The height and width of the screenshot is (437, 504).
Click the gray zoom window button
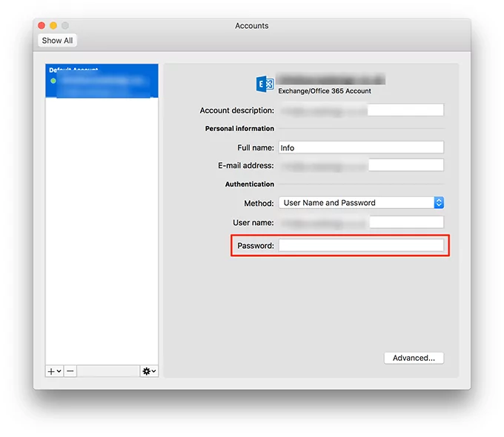tap(65, 26)
